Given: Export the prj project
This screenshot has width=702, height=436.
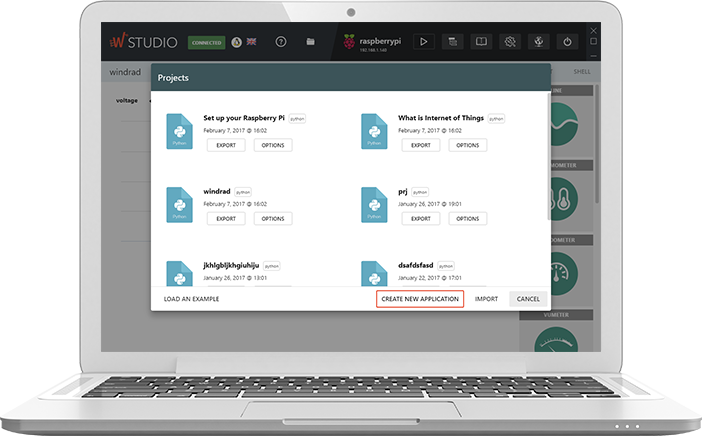Looking at the screenshot, I should 421,218.
